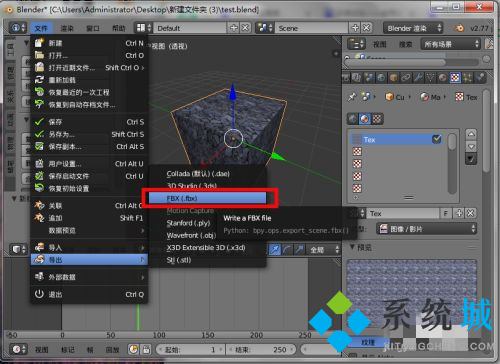
Task: Open the timeline editor type selector icon
Action: click(x=18, y=349)
